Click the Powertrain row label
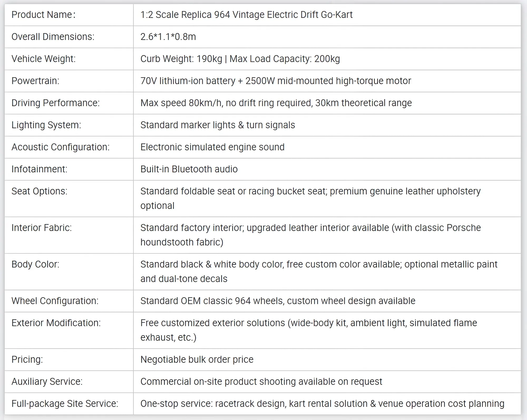This screenshot has height=420, width=527. [x=35, y=81]
